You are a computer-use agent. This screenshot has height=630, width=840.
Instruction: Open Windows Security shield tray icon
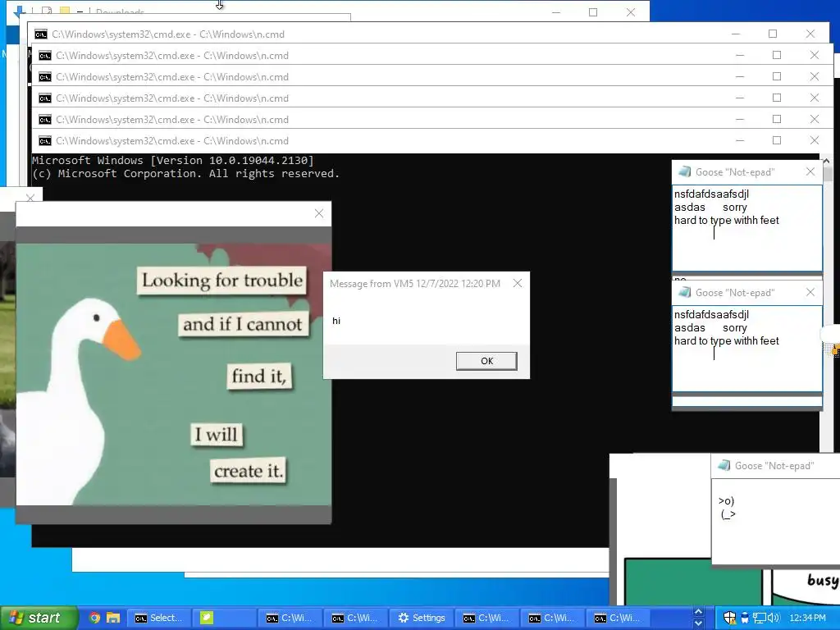(x=729, y=618)
